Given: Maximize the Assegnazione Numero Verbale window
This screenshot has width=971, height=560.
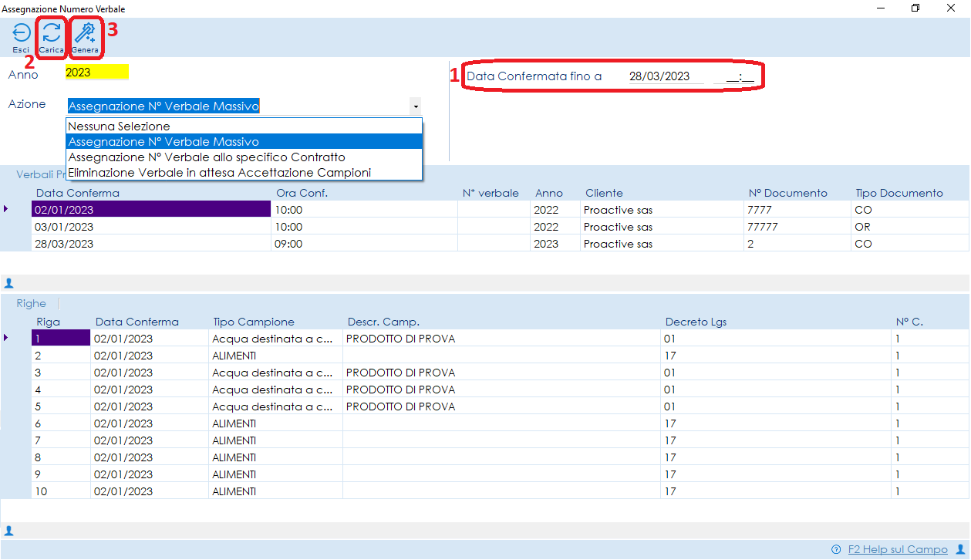Looking at the screenshot, I should [915, 8].
